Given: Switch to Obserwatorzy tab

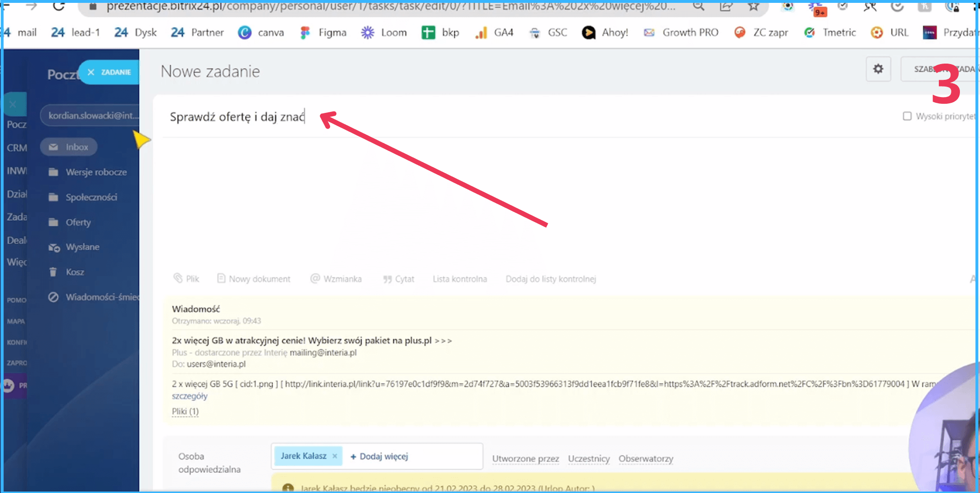Looking at the screenshot, I should point(646,459).
